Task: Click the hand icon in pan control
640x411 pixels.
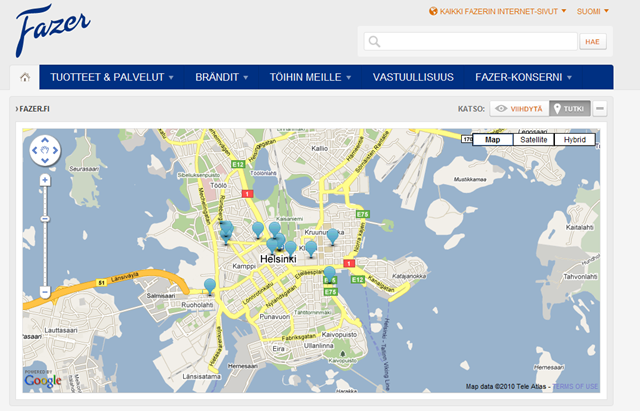Action: click(45, 150)
